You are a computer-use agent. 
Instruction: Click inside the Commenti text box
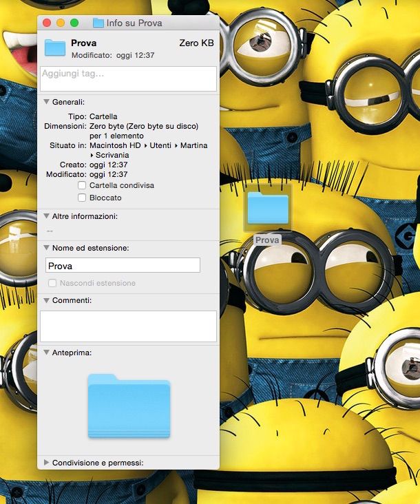click(128, 326)
